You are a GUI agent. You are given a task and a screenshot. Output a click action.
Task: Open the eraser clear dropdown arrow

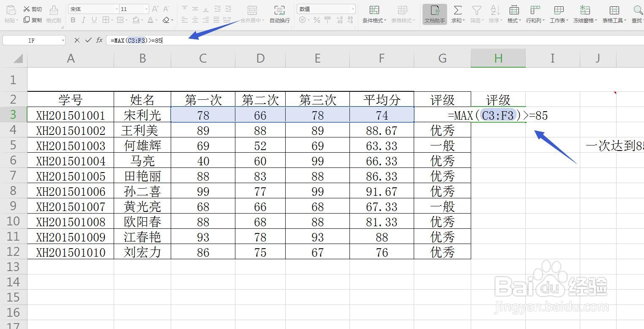172,20
